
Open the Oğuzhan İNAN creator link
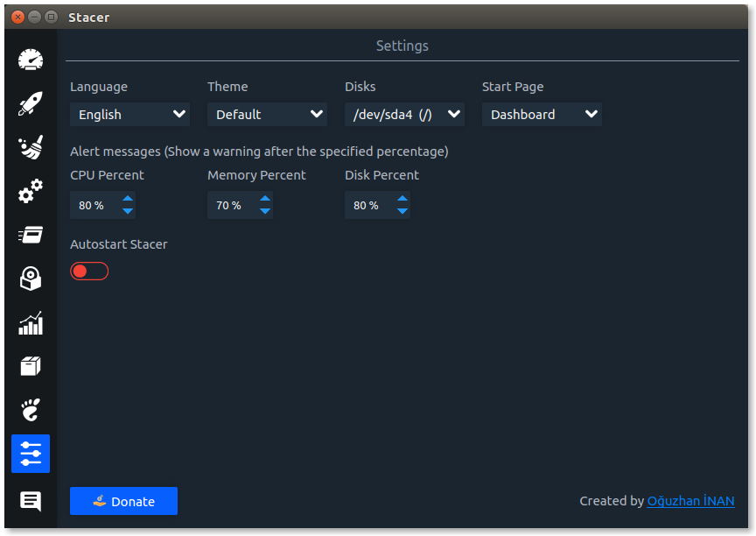coord(690,501)
